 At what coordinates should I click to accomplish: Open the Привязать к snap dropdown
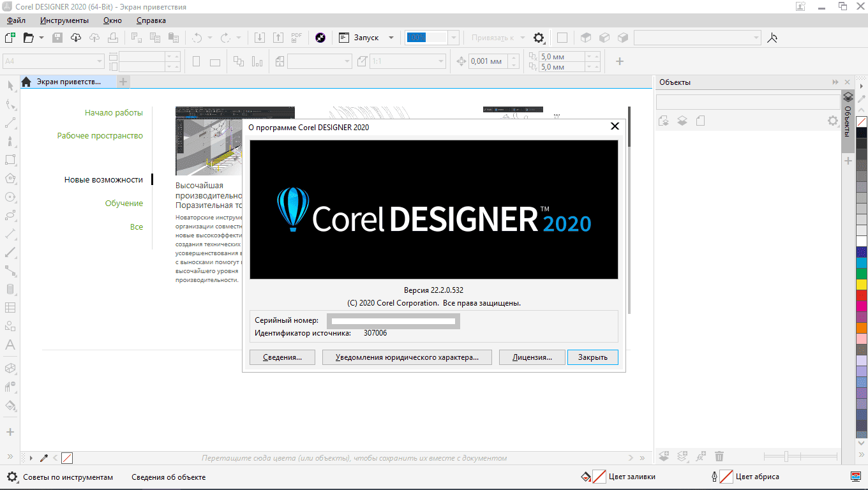coord(497,38)
